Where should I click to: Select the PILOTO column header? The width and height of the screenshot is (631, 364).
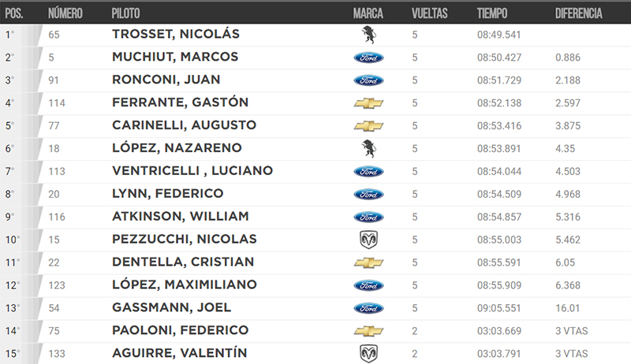pyautogui.click(x=125, y=13)
